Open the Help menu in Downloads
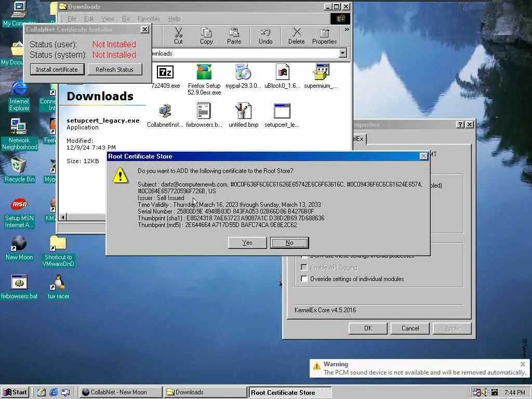The image size is (532, 399). pos(174,19)
